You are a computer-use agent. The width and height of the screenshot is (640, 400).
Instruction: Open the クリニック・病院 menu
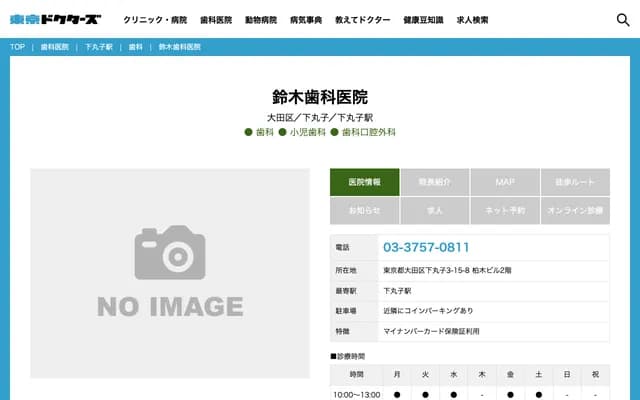155,20
